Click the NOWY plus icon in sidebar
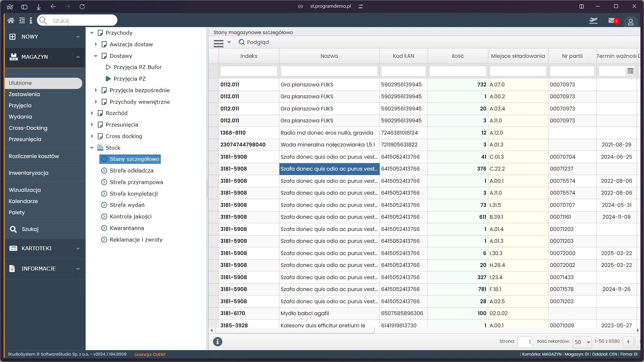The height and width of the screenshot is (362, 644). [x=13, y=36]
